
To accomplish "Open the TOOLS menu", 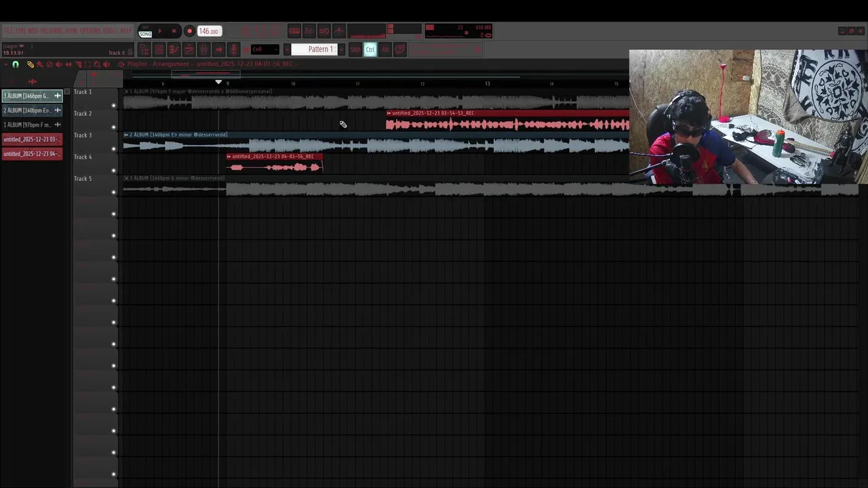I will coord(110,31).
